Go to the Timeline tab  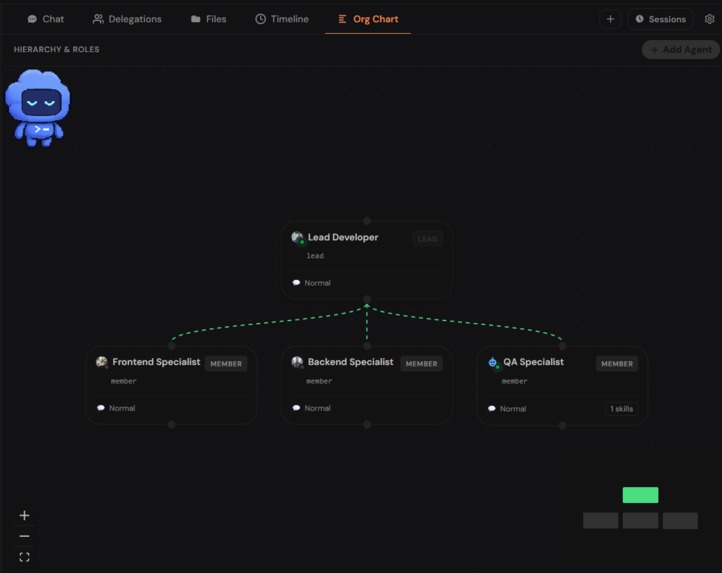[282, 19]
